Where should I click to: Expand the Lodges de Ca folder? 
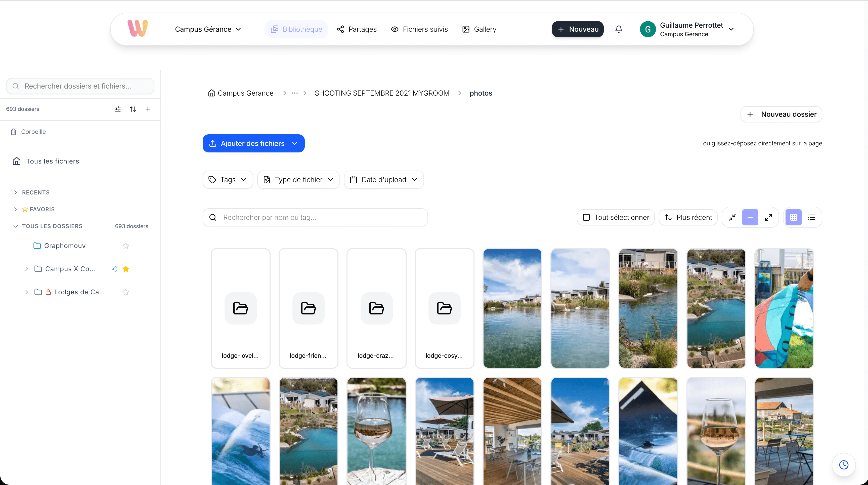(x=27, y=292)
